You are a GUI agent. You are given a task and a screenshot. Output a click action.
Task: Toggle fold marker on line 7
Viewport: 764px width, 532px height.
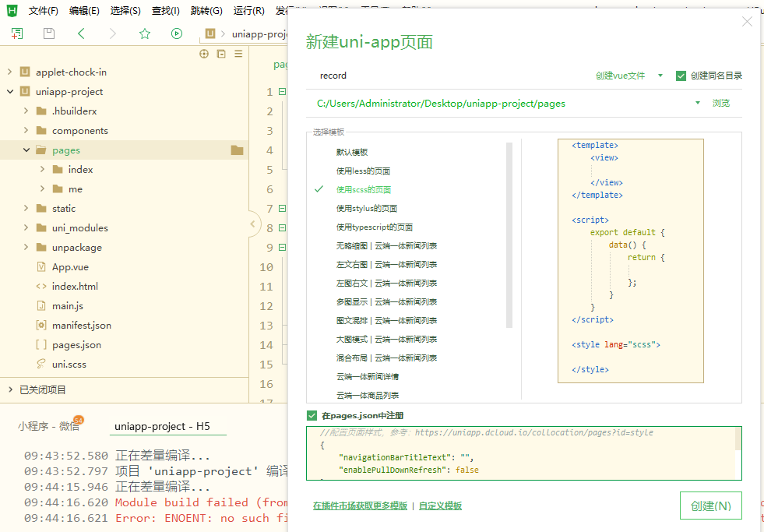coord(282,209)
